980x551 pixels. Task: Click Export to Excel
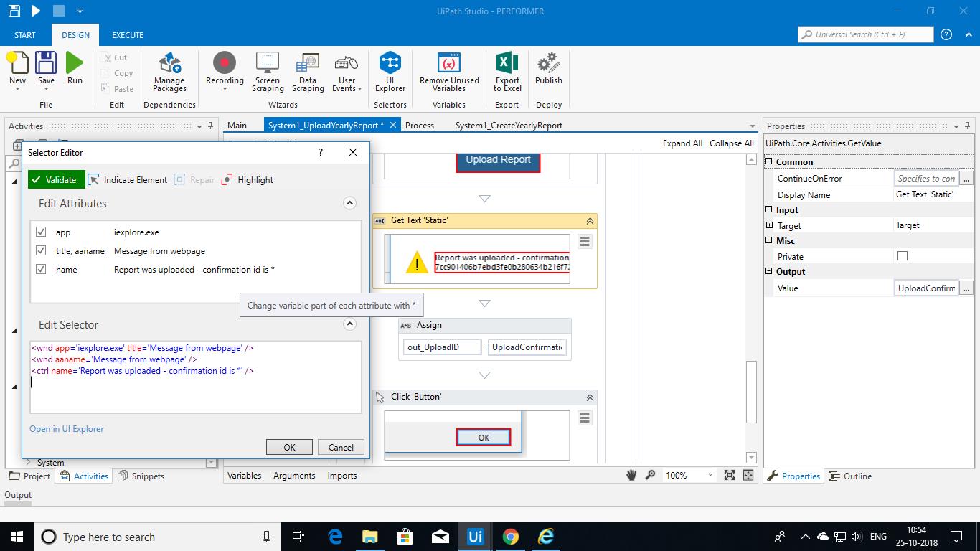[x=507, y=72]
